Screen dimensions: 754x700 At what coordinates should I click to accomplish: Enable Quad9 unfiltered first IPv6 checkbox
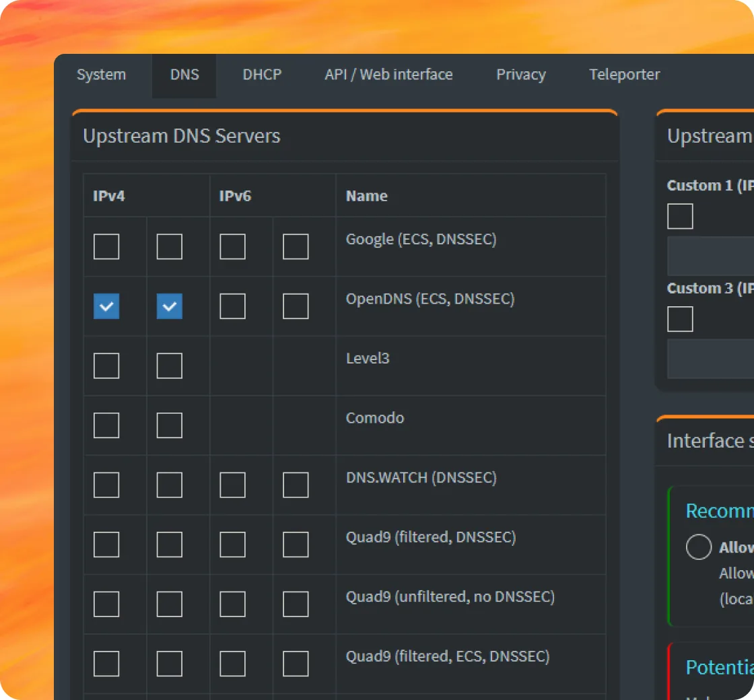pos(232,604)
